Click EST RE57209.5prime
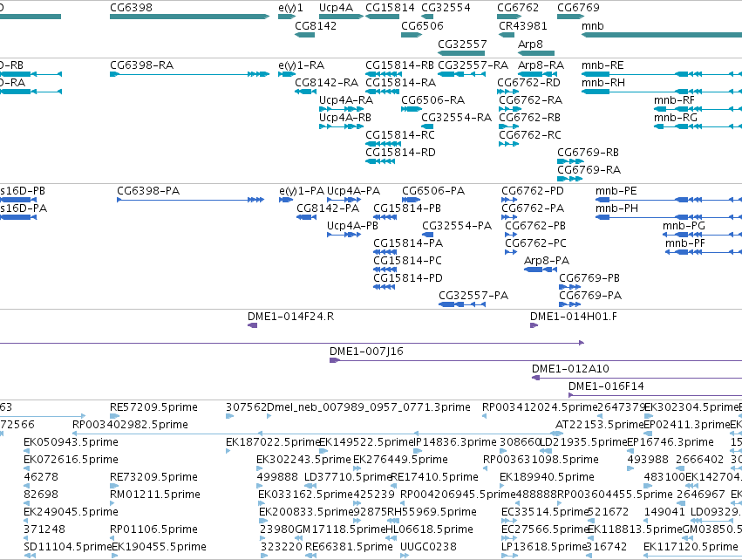 (114, 416)
